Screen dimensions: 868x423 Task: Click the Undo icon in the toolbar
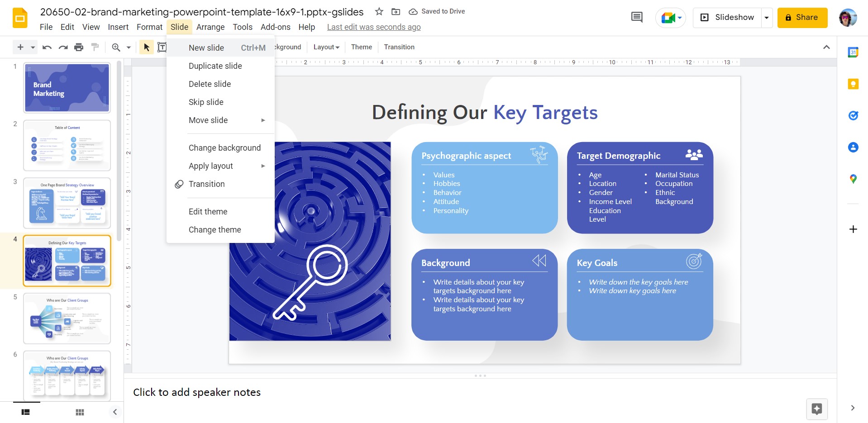point(47,47)
